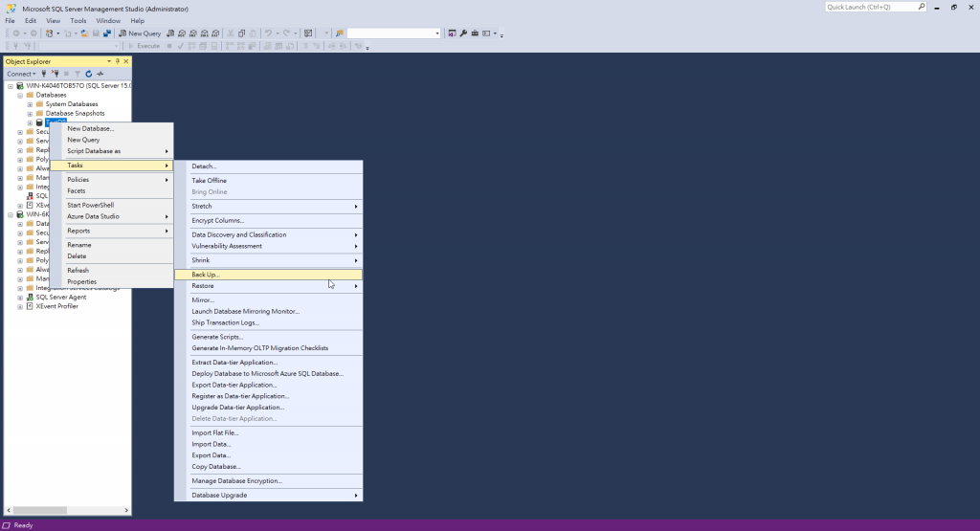Expand the XEvent Profiler node at bottom
Image resolution: width=980 pixels, height=531 pixels.
pyautogui.click(x=20, y=307)
